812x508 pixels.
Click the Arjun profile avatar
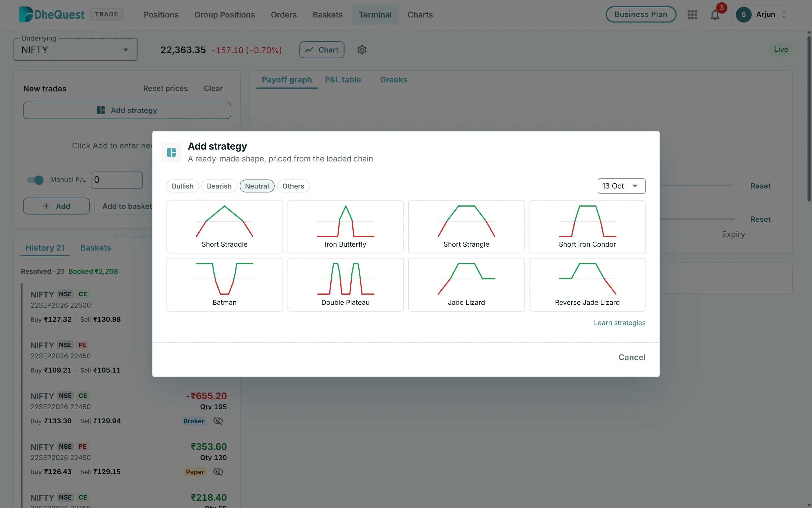743,14
